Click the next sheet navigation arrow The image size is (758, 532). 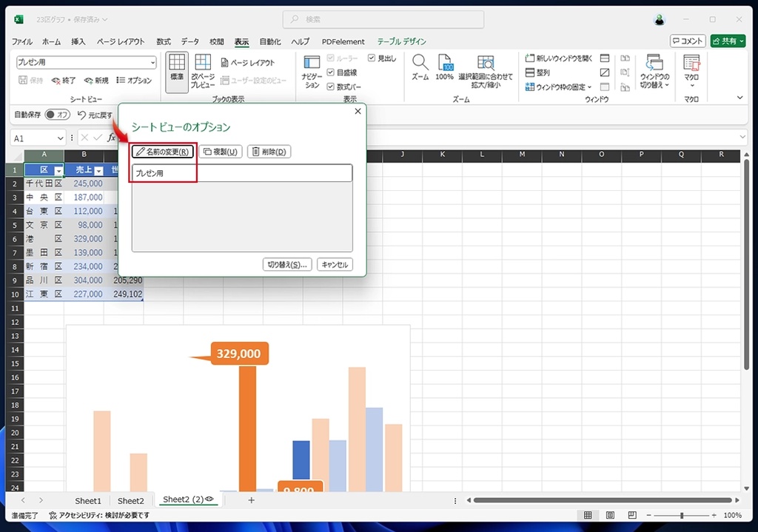pos(41,501)
